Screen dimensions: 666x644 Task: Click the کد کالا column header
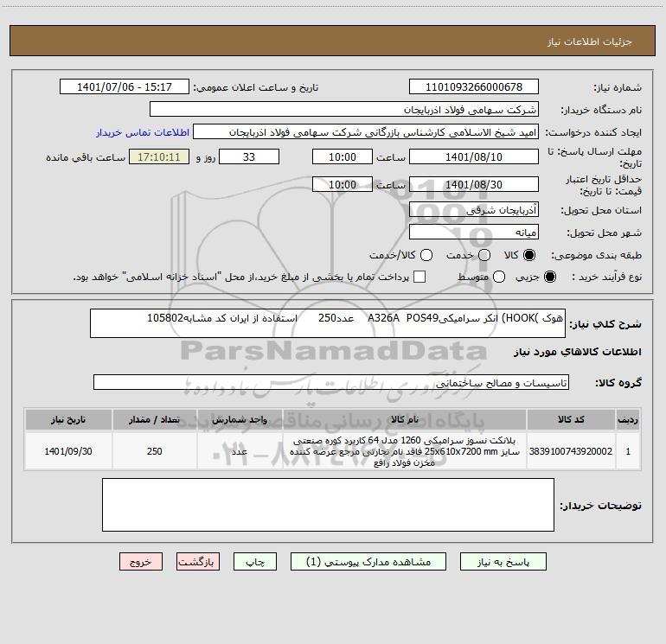pyautogui.click(x=571, y=419)
